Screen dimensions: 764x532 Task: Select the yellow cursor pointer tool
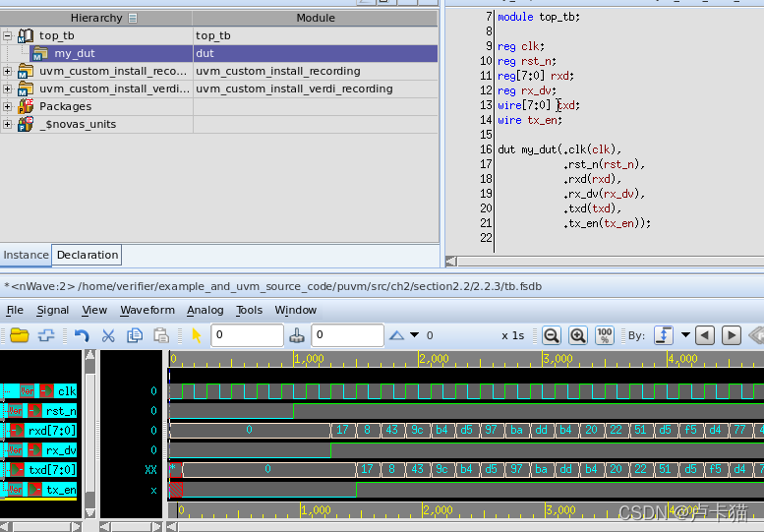(x=196, y=335)
